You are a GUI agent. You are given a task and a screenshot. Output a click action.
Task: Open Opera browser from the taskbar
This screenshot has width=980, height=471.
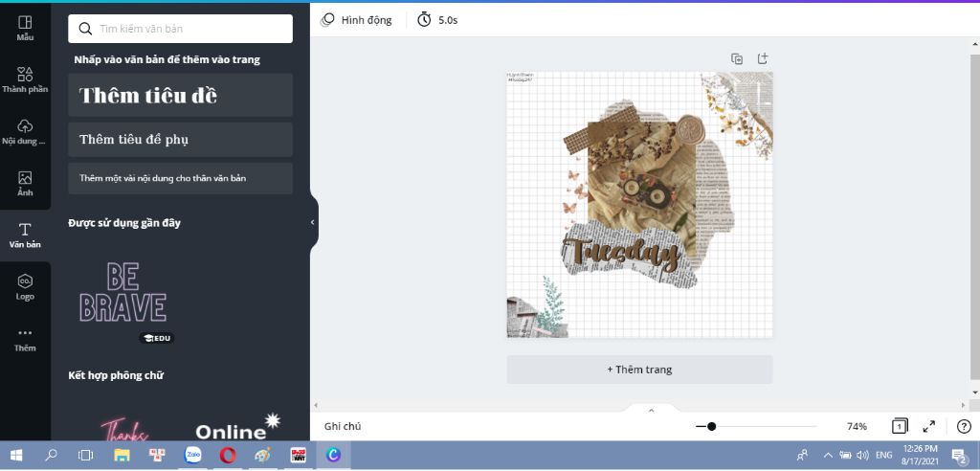click(228, 456)
